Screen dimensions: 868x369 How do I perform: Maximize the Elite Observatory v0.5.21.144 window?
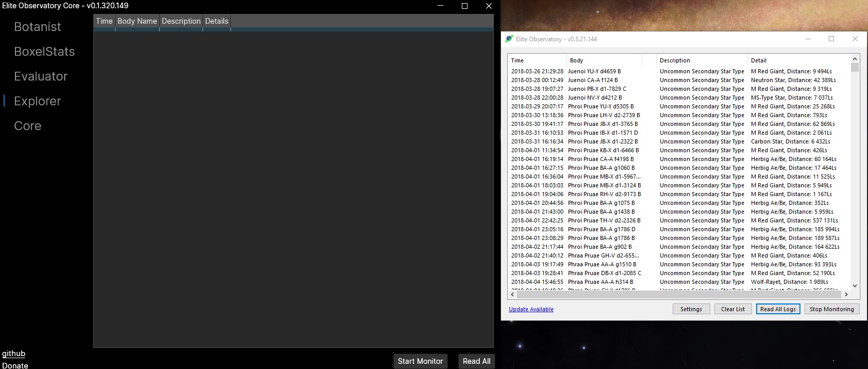(x=831, y=39)
